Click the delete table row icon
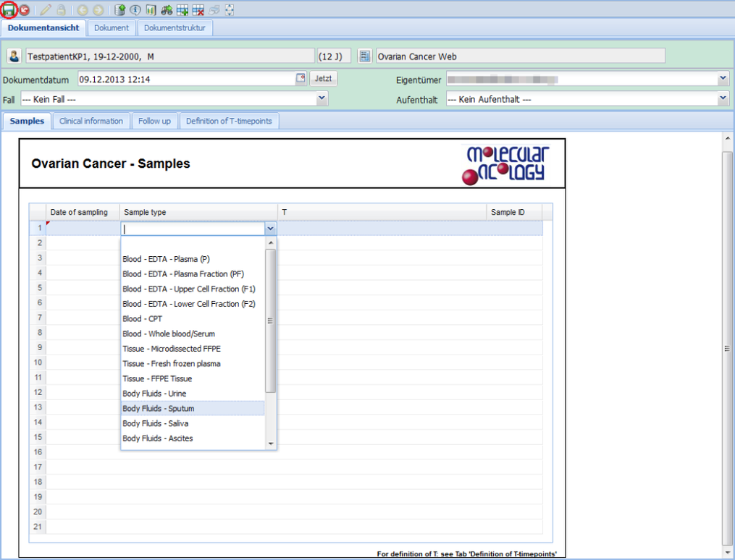Viewport: 735px width, 560px height. 198,10
